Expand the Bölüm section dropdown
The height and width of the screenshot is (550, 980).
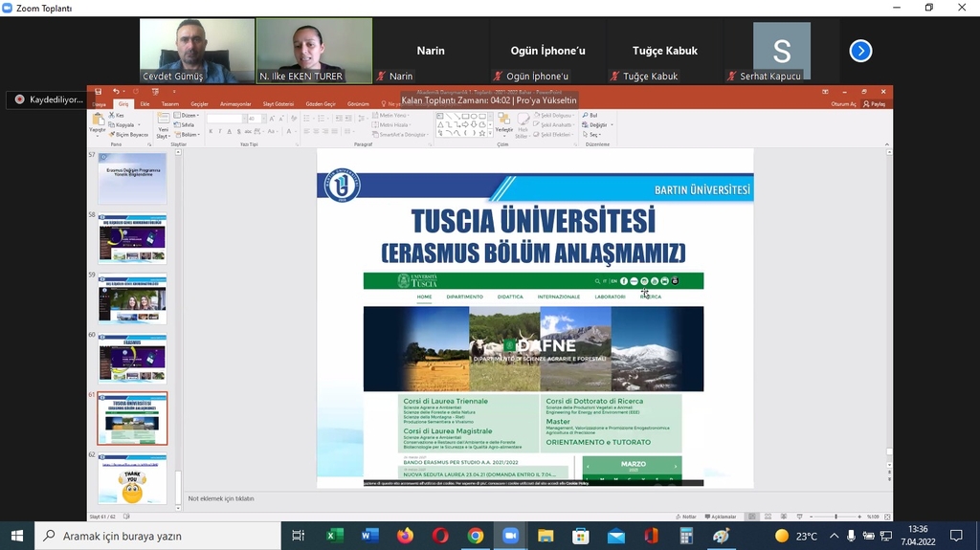tap(187, 134)
